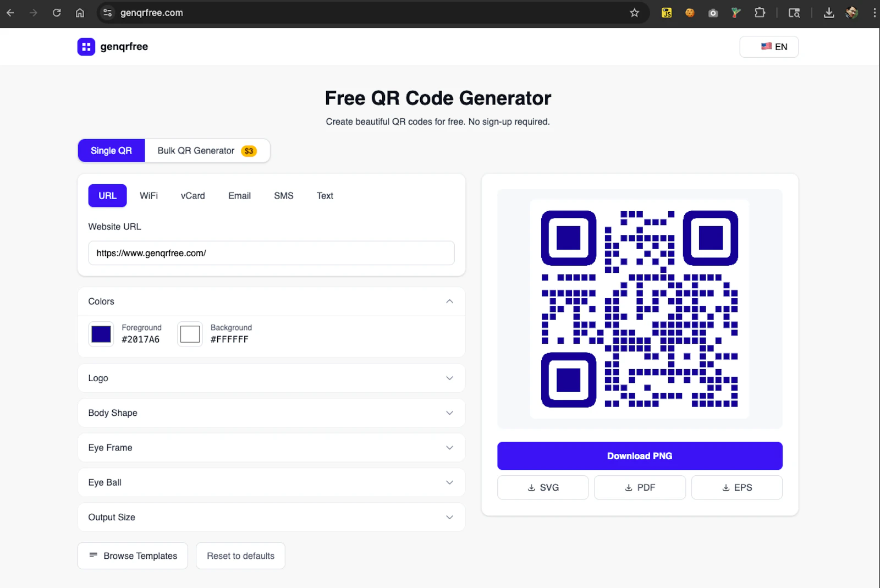Select the SMS content type tab
The image size is (880, 588).
(284, 196)
